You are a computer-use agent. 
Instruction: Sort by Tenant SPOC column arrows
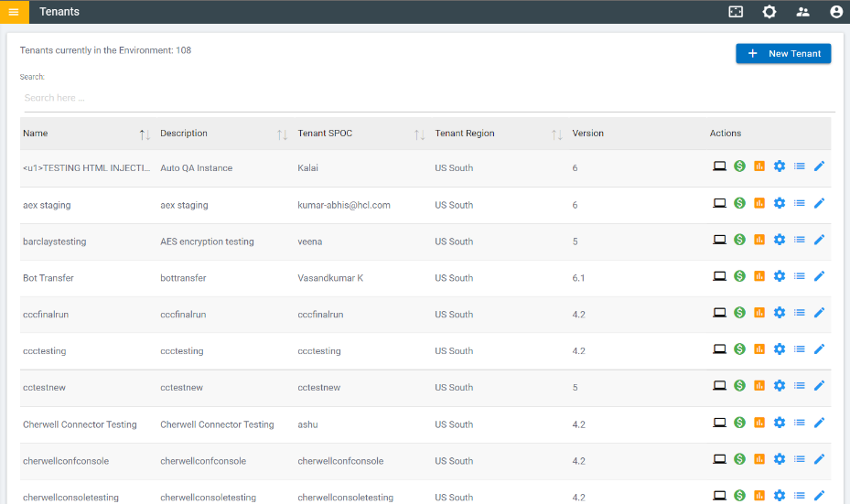point(419,134)
